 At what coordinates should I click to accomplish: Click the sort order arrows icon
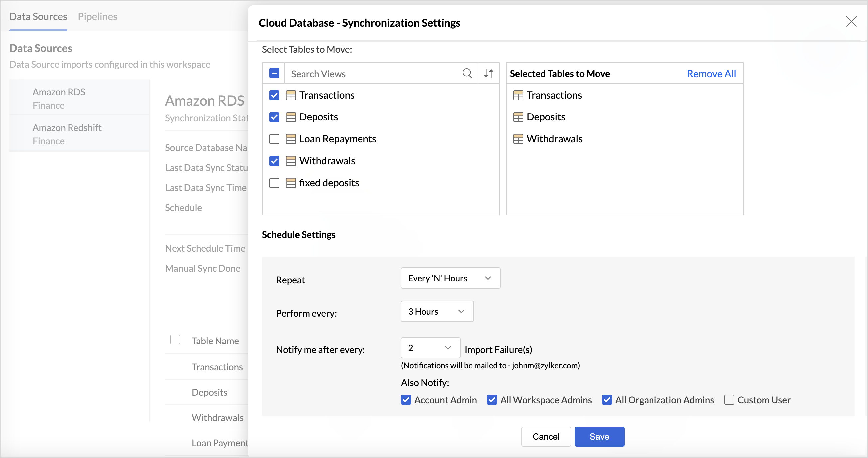click(488, 73)
